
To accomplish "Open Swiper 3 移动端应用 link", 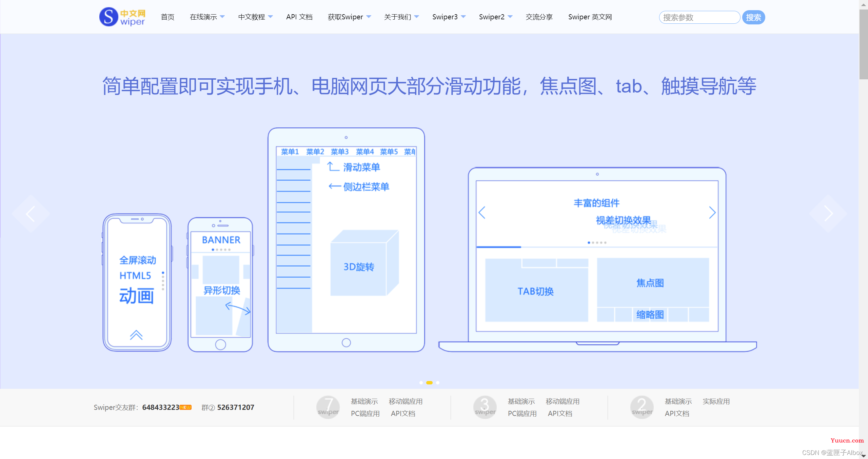I will tap(563, 401).
